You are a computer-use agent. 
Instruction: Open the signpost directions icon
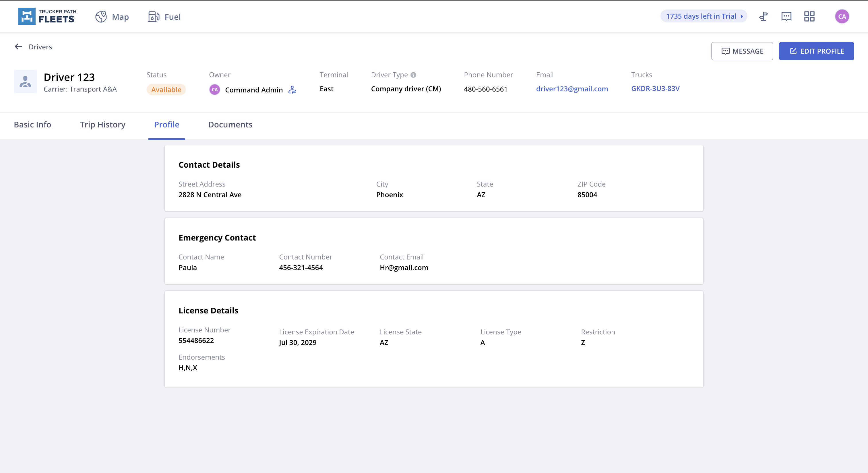coord(764,17)
